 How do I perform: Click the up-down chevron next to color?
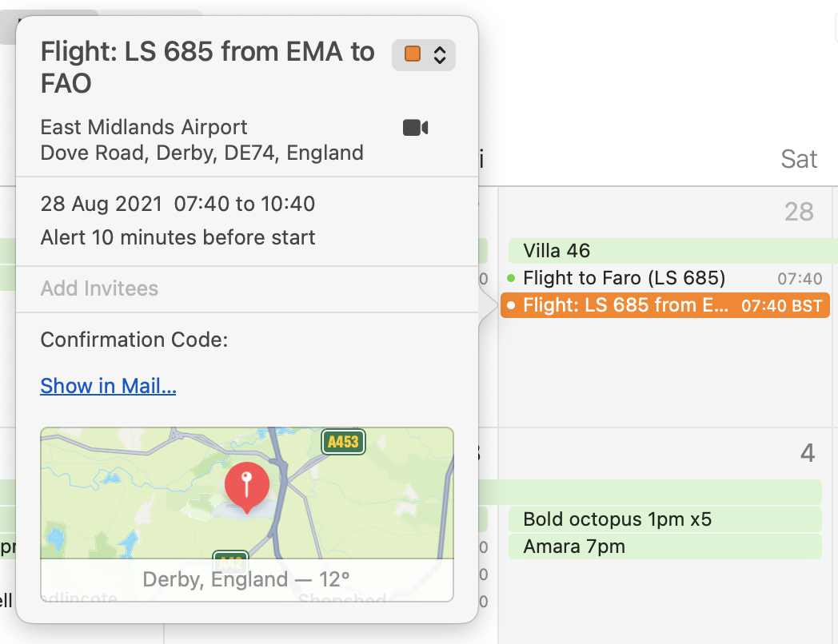pyautogui.click(x=440, y=54)
